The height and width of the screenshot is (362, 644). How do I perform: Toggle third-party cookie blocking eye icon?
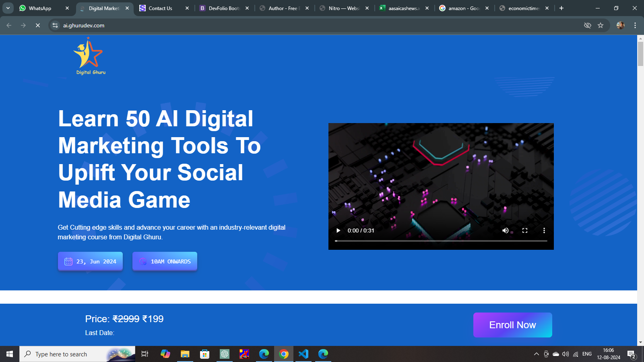pos(588,25)
